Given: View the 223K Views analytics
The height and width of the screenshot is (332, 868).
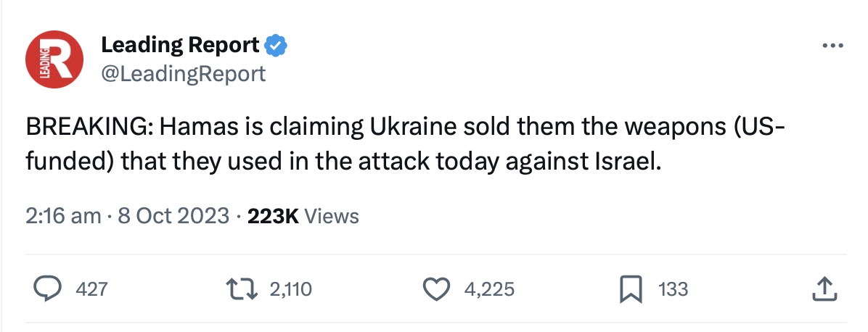Looking at the screenshot, I should coord(303,216).
